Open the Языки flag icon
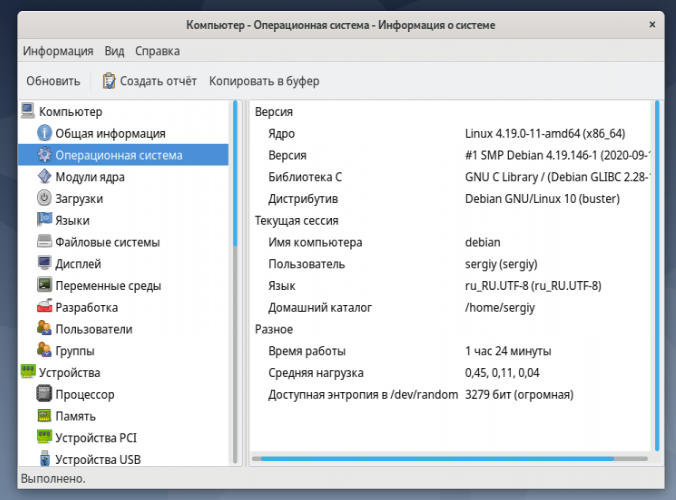 click(x=45, y=220)
